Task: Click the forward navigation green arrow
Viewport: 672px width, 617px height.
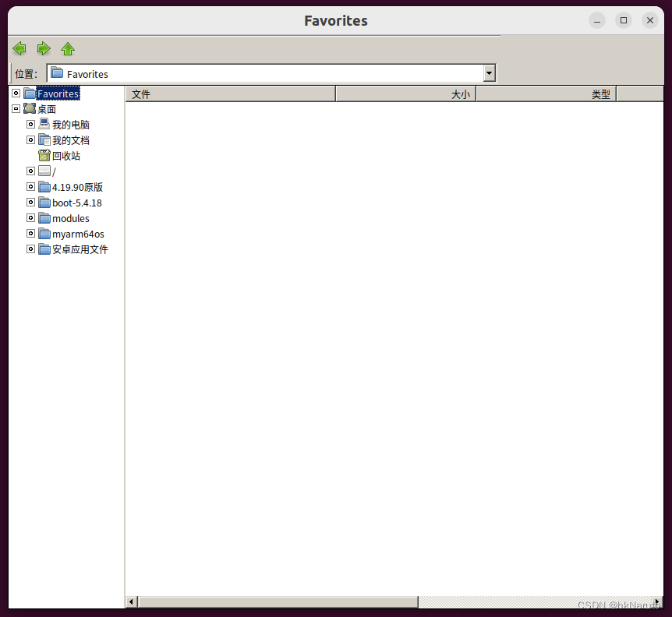Action: pos(43,48)
